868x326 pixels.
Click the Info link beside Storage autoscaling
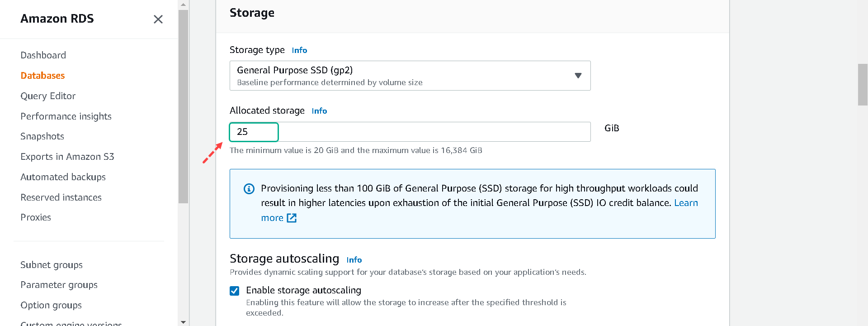point(354,260)
